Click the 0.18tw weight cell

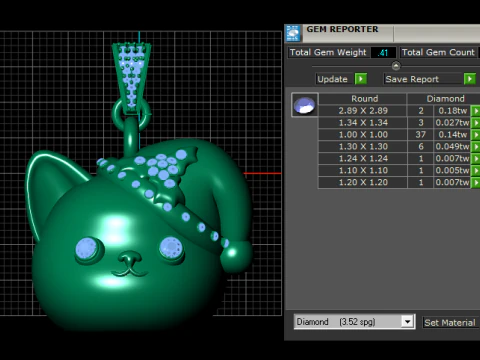click(x=452, y=111)
